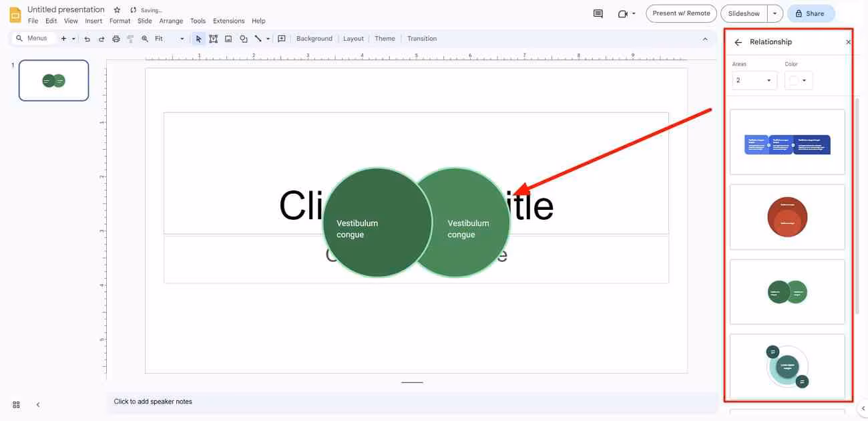
Task: Choose the blue process-box relationship diagram
Action: [787, 142]
